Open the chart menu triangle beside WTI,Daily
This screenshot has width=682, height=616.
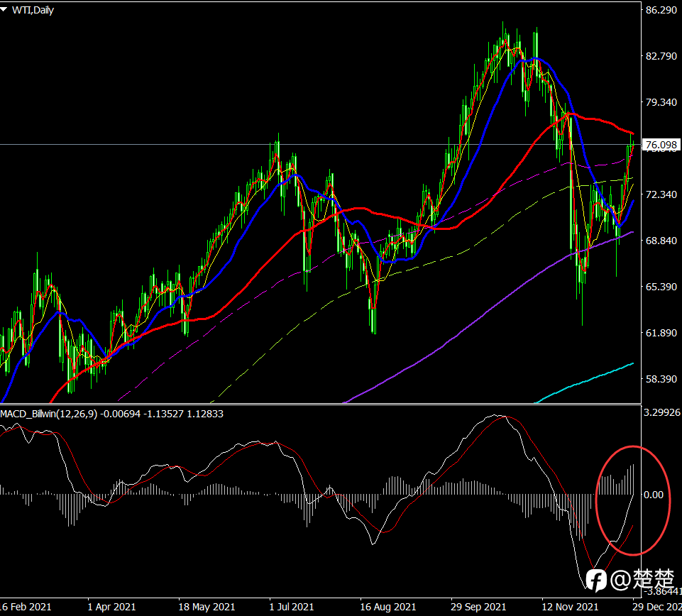coord(4,9)
